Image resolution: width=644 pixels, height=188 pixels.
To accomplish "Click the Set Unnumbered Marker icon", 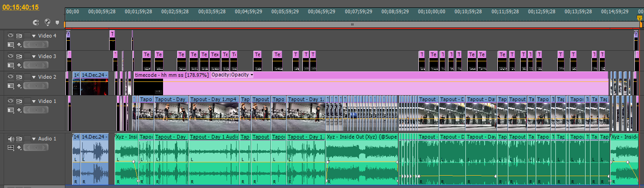I will [x=57, y=22].
